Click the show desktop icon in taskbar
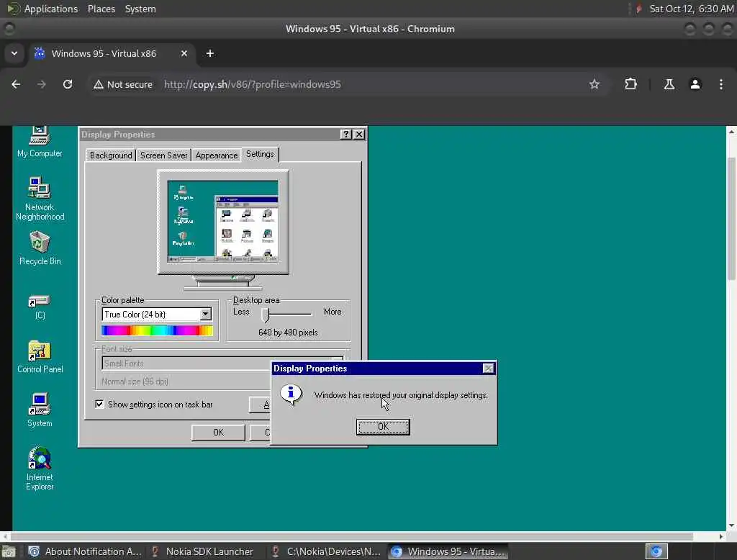Image resolution: width=737 pixels, height=560 pixels. (8, 551)
